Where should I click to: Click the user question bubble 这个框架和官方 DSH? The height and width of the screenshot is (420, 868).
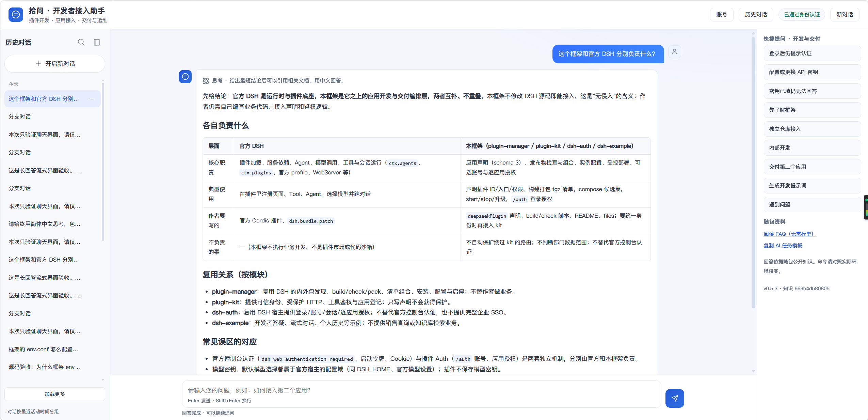[608, 54]
